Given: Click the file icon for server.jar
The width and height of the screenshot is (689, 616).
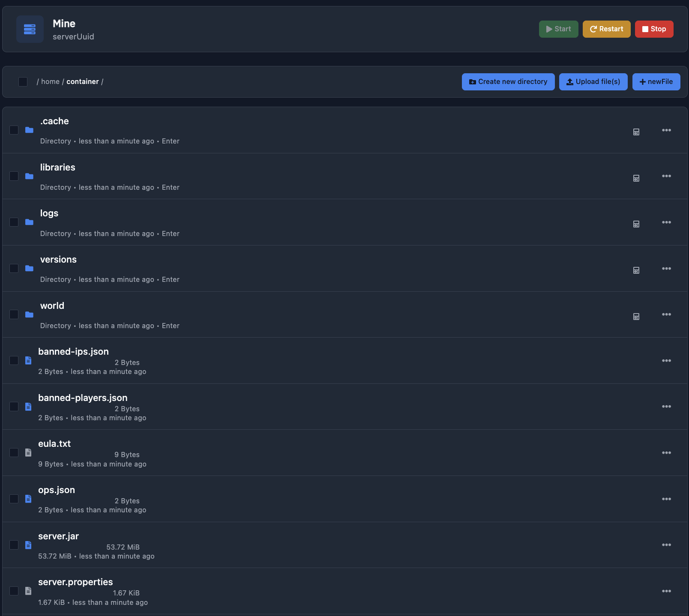Looking at the screenshot, I should 28,545.
